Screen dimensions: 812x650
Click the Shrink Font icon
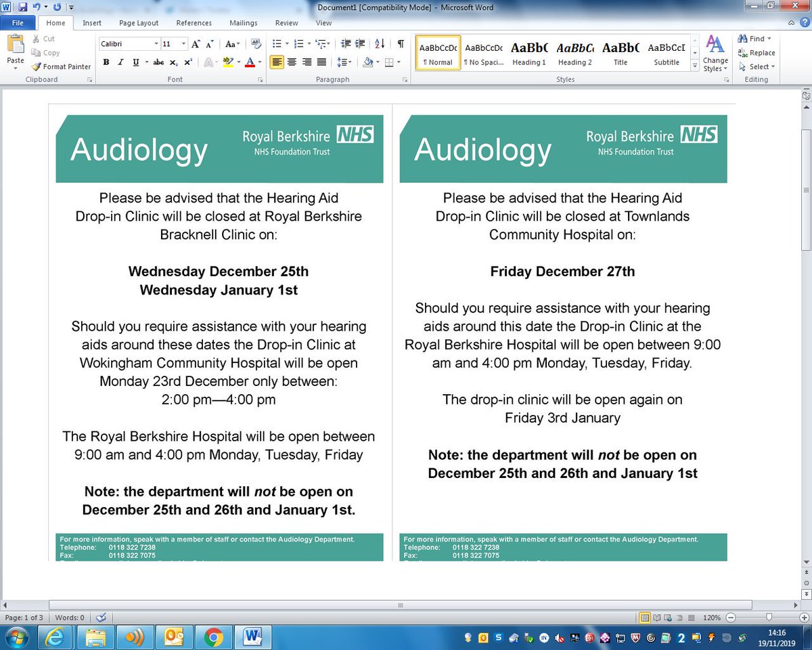[210, 44]
